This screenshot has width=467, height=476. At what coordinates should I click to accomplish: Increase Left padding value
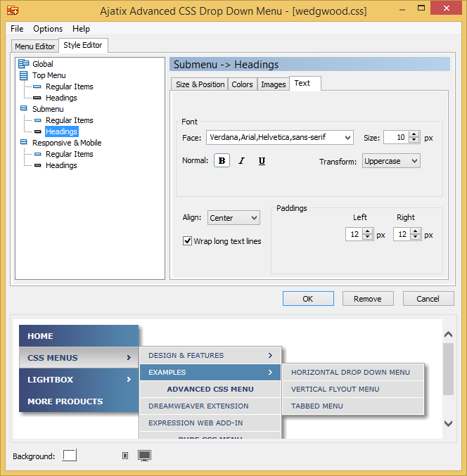(368, 231)
